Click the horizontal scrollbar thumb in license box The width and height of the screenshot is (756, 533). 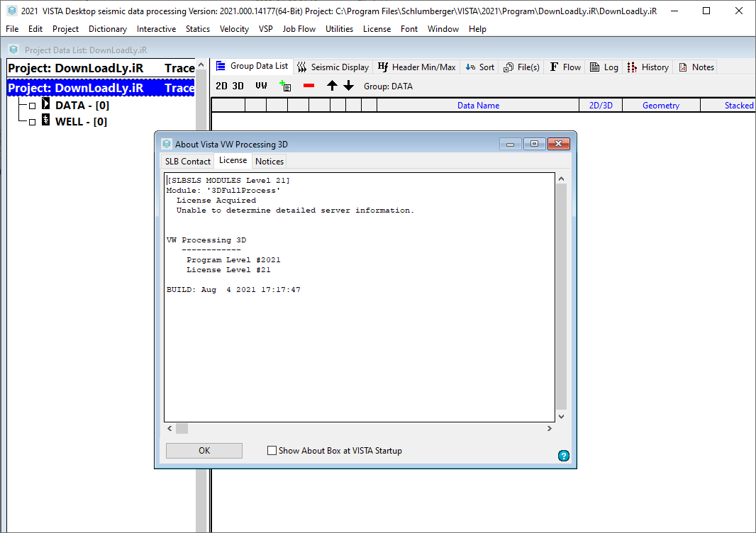(x=182, y=428)
